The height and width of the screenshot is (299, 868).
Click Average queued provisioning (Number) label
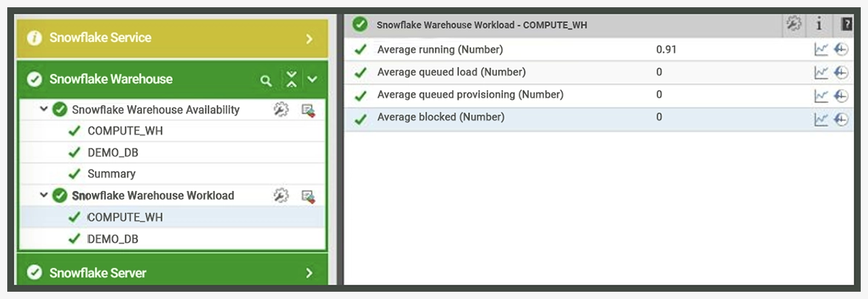[470, 95]
